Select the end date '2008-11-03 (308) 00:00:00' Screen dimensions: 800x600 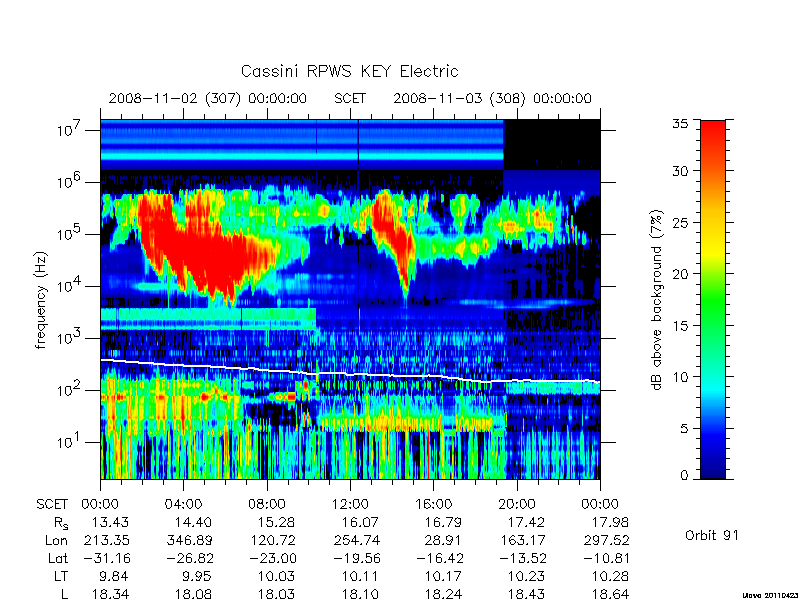[x=492, y=98]
